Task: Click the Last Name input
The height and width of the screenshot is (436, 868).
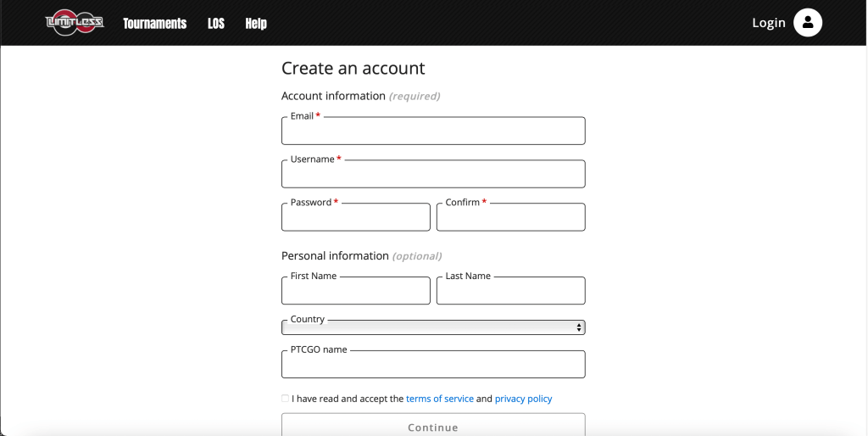Action: 510,292
